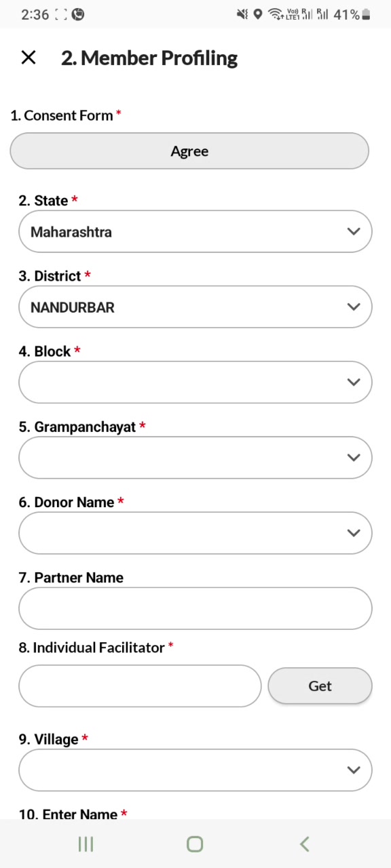Viewport: 391px width, 868px height.
Task: Open the State dropdown showing Maharashtra
Action: [x=195, y=232]
